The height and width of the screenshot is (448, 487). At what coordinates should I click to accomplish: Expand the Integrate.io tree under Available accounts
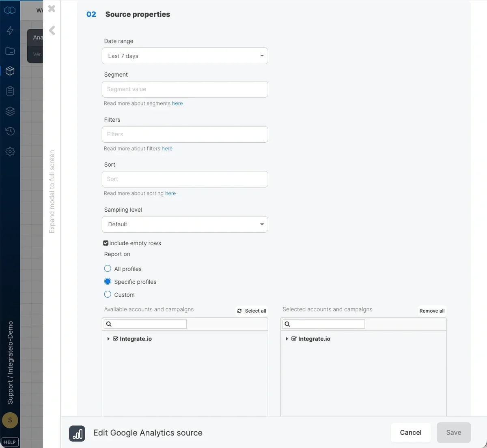pyautogui.click(x=108, y=339)
